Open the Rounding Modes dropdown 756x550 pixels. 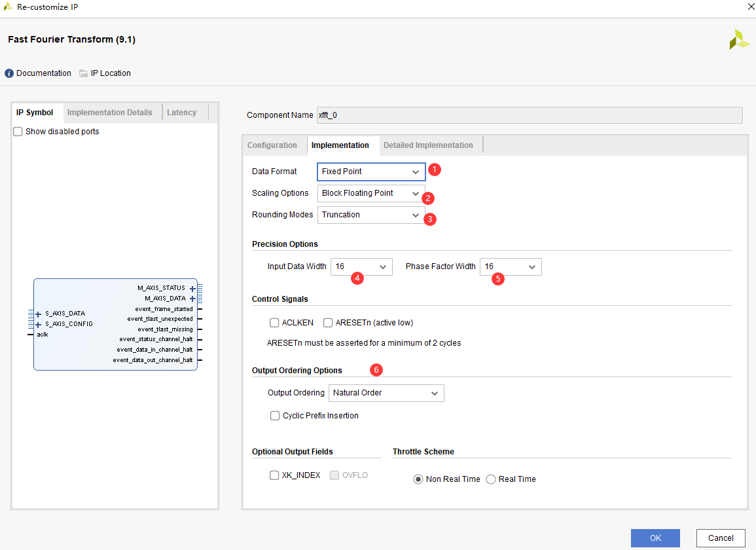371,215
